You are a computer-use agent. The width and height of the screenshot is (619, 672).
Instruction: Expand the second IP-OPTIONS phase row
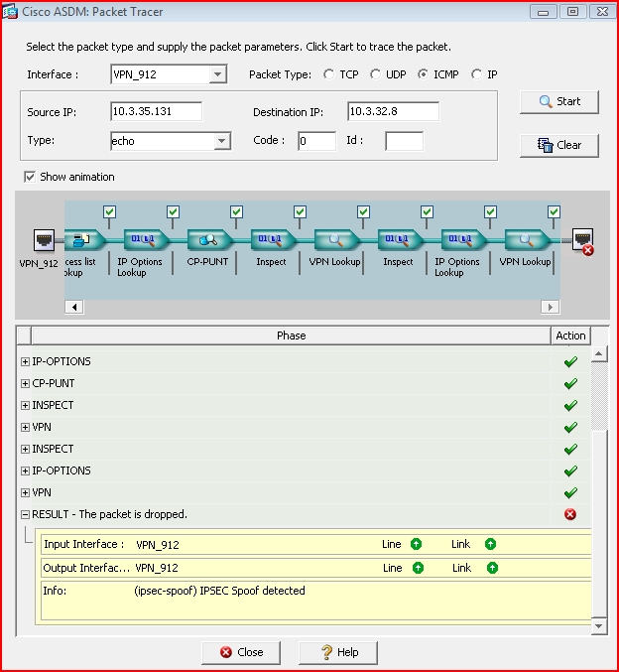coord(25,471)
